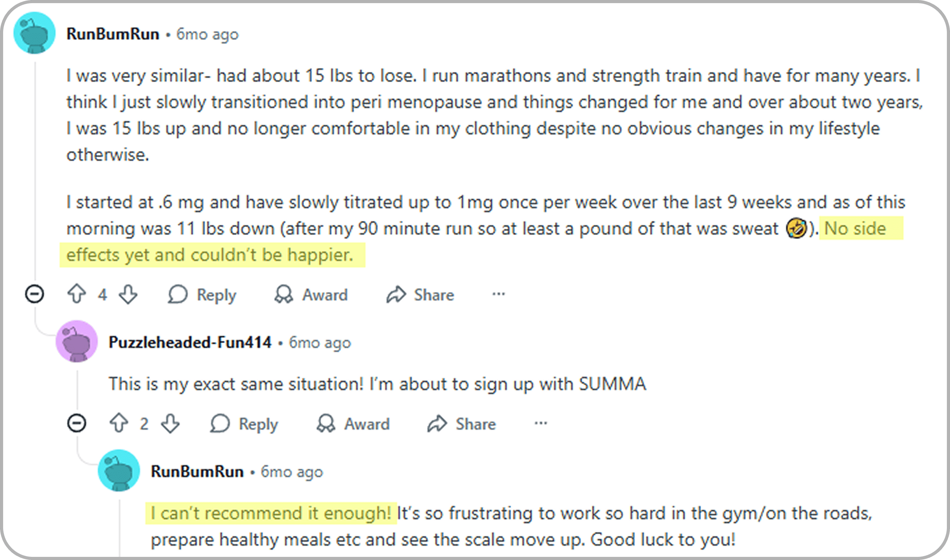Image resolution: width=950 pixels, height=560 pixels.
Task: Click RunBumRun's teal avatar
Action: pyautogui.click(x=34, y=33)
